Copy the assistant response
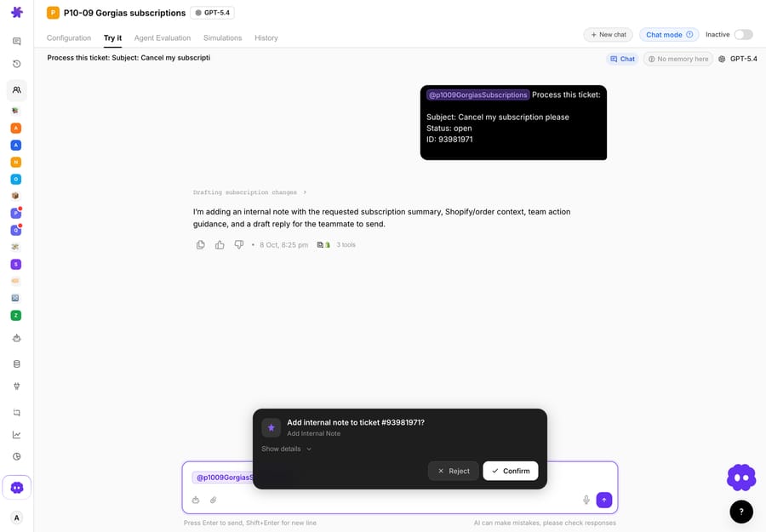This screenshot has height=532, width=766. 200,245
